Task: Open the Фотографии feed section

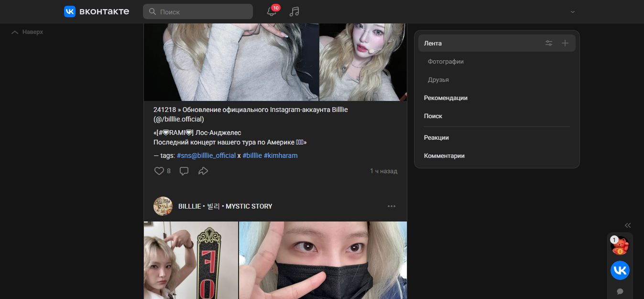Action: coord(446,61)
